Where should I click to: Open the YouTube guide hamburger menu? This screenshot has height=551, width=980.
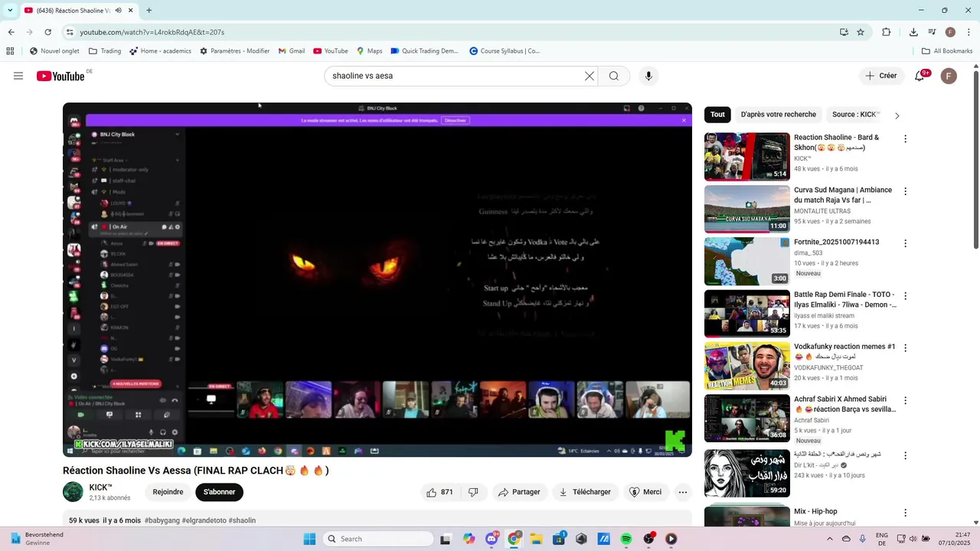pos(18,76)
